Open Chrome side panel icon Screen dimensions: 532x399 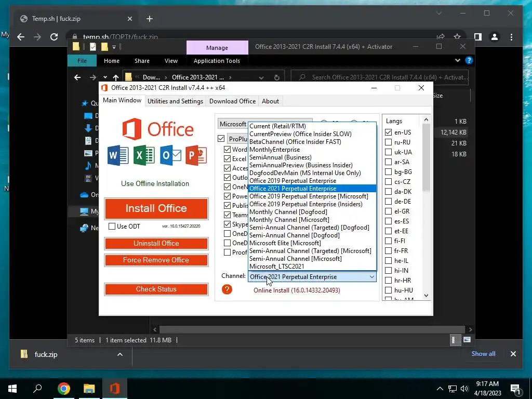(x=478, y=37)
